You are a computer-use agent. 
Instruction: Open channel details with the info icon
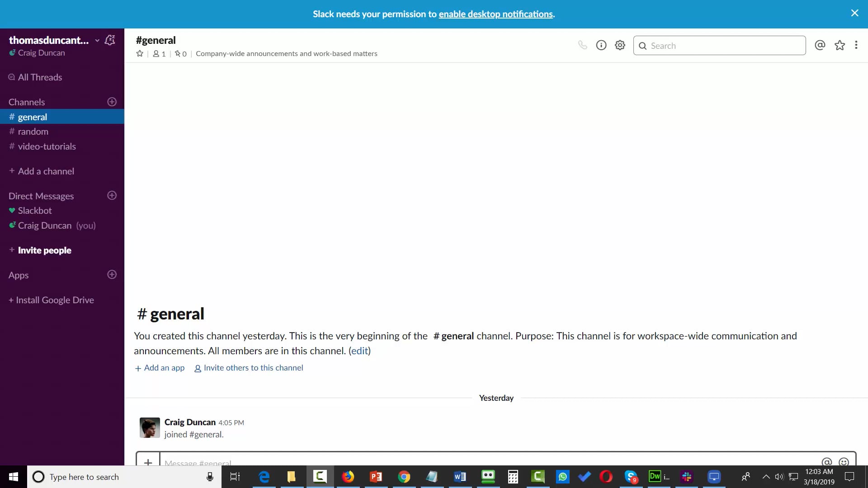[601, 45]
